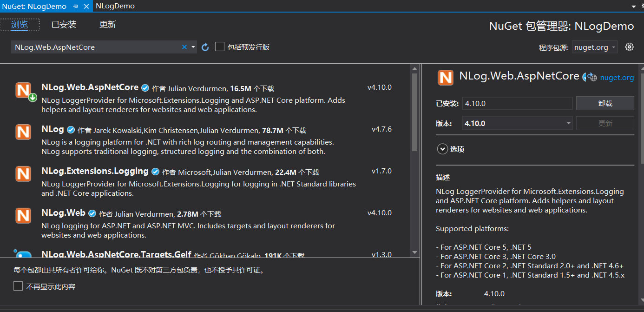Click the 22.4M downloads count
644x312 pixels.
pos(286,172)
